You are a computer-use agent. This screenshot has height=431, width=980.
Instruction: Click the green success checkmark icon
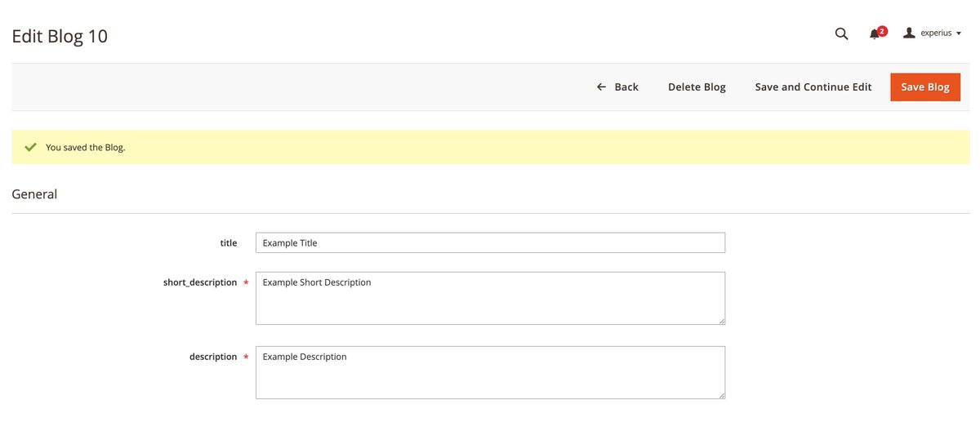pyautogui.click(x=30, y=148)
